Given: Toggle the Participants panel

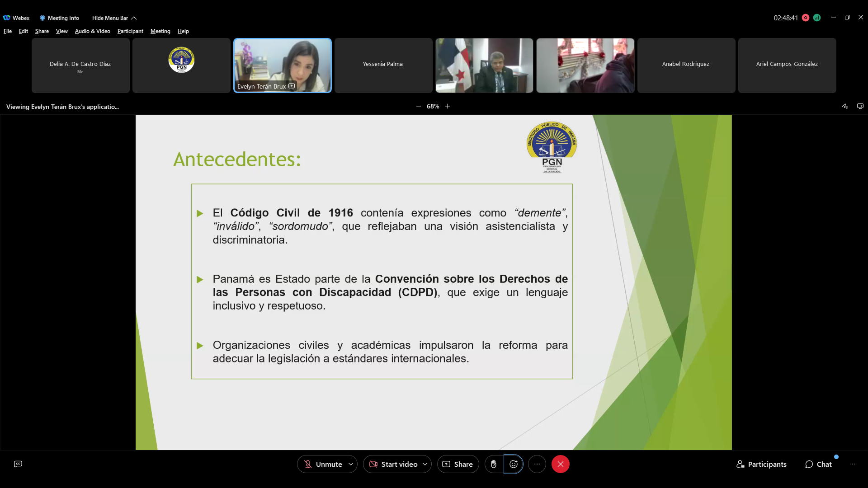Looking at the screenshot, I should [761, 464].
